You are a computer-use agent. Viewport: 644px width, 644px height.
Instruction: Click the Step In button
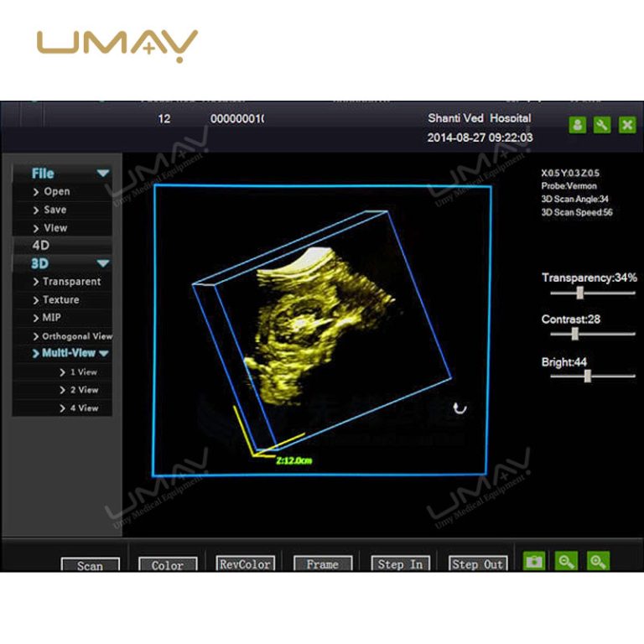401,563
